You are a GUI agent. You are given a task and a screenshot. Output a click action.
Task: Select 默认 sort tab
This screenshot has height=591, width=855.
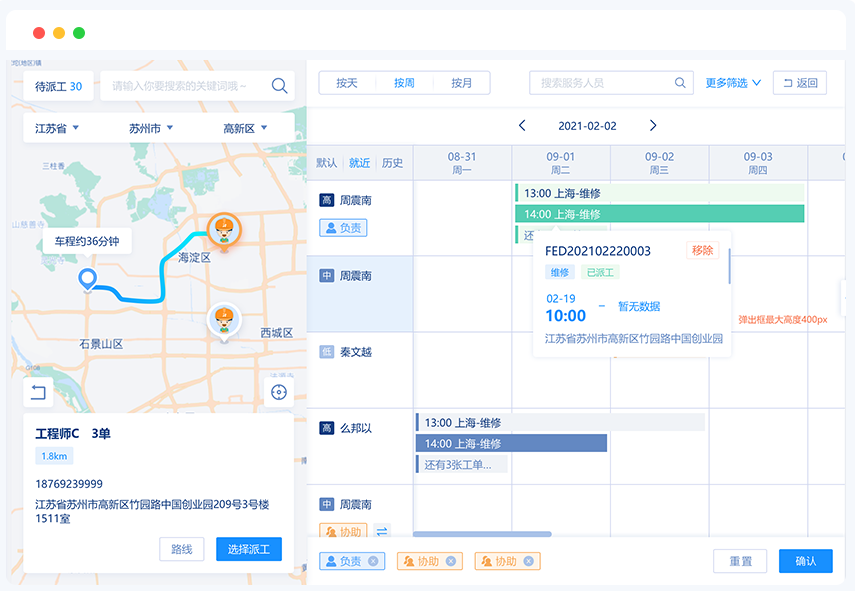327,162
